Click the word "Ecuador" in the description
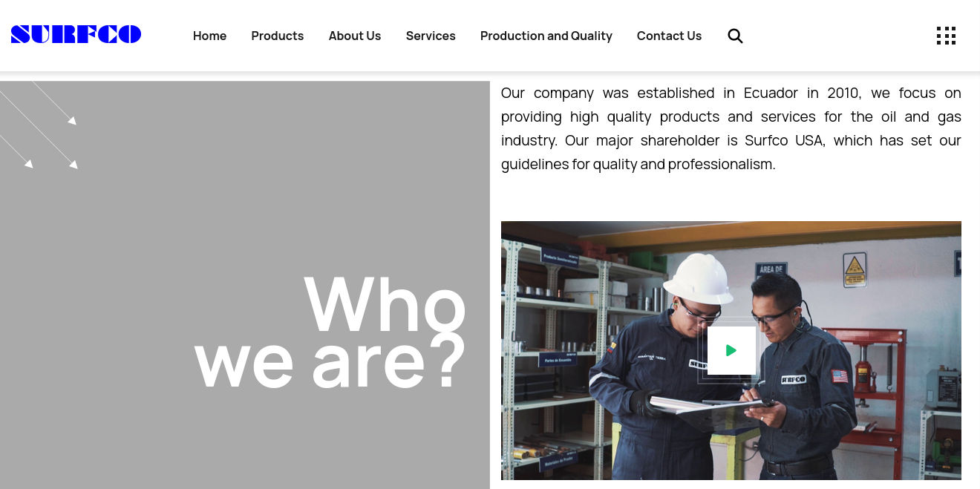 pos(771,93)
